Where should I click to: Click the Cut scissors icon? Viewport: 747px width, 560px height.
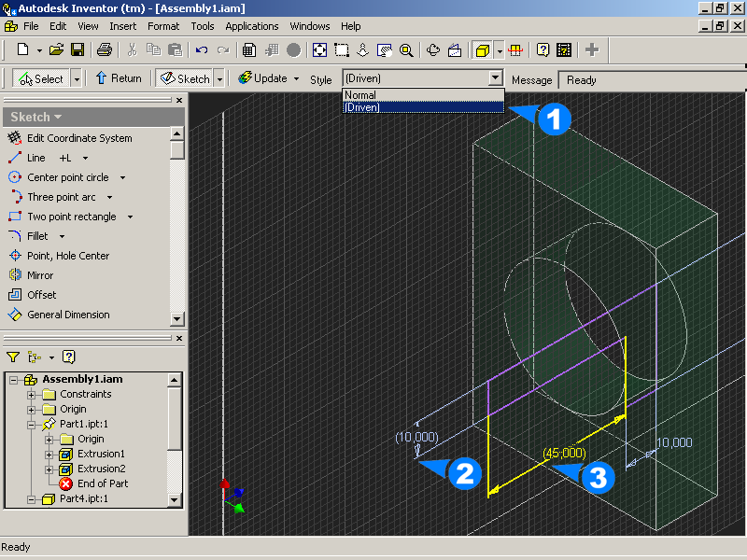pyautogui.click(x=132, y=49)
